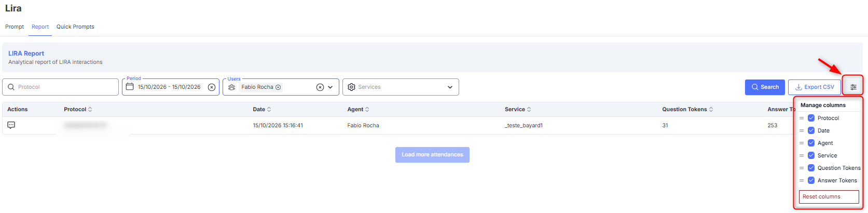Click the Period date range field
Image resolution: width=868 pixels, height=213 pixels.
pyautogui.click(x=171, y=87)
